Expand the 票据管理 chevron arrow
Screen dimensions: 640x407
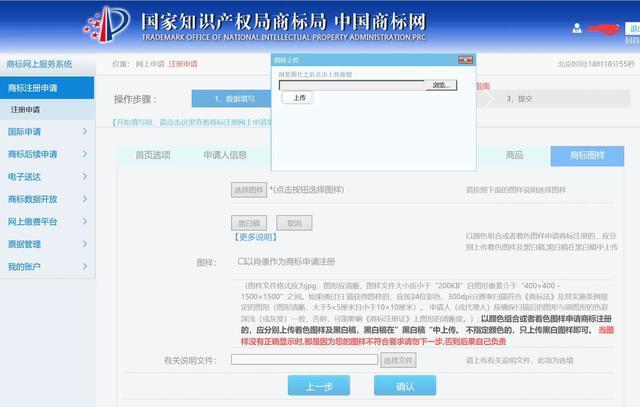(x=85, y=244)
